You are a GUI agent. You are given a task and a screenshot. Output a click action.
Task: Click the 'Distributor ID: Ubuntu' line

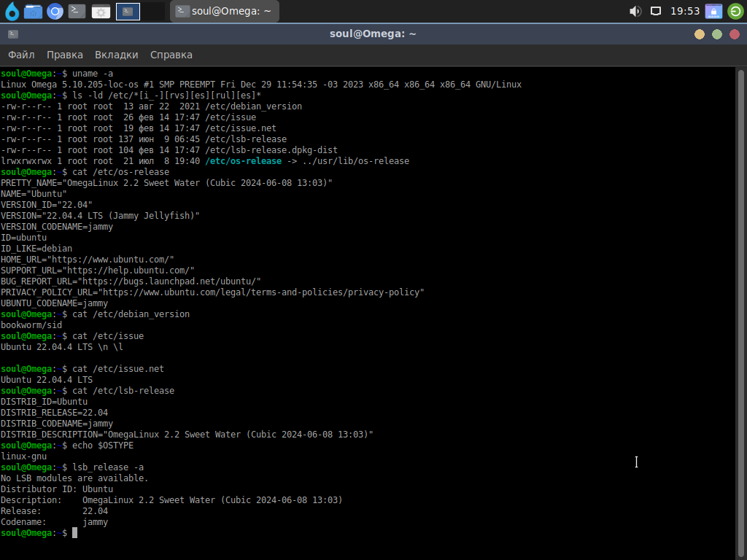tap(57, 490)
